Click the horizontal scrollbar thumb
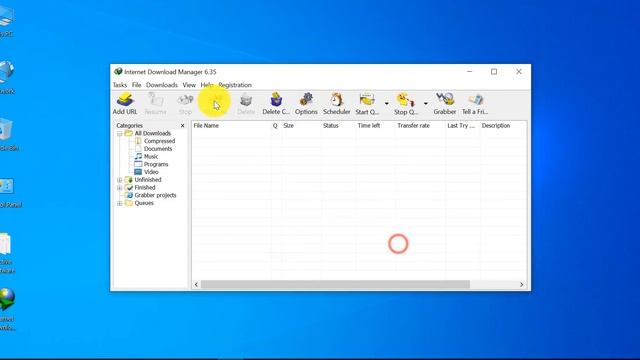This screenshot has height=360, width=640. [x=336, y=284]
